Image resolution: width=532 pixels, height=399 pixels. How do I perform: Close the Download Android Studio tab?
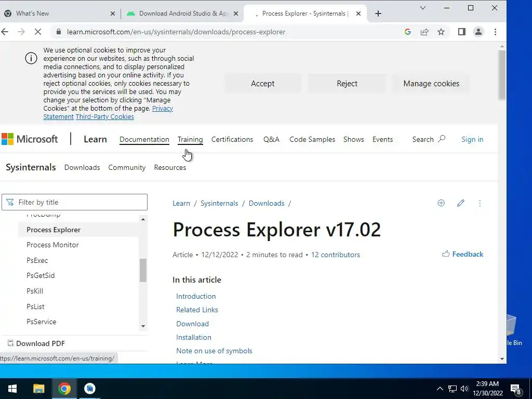tap(236, 14)
